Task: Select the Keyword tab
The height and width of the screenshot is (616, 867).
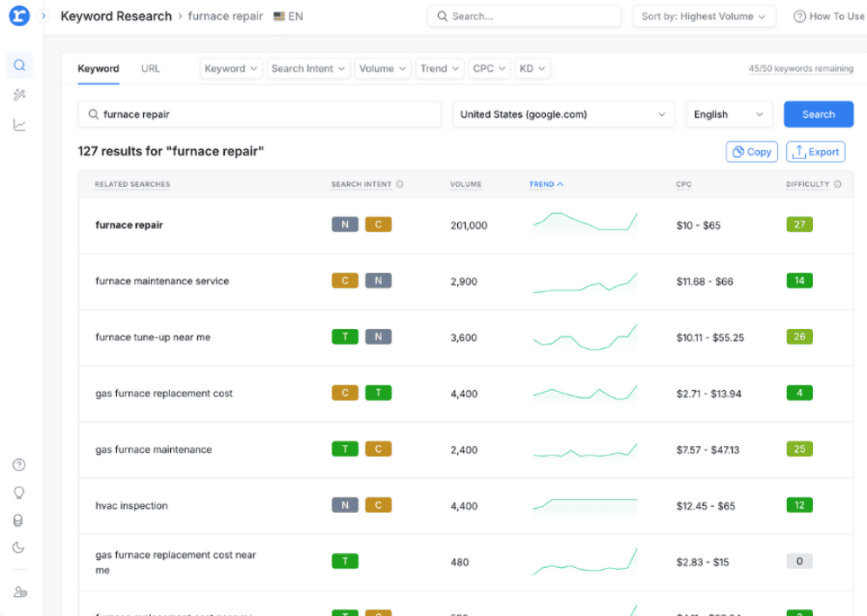Action: (x=99, y=69)
